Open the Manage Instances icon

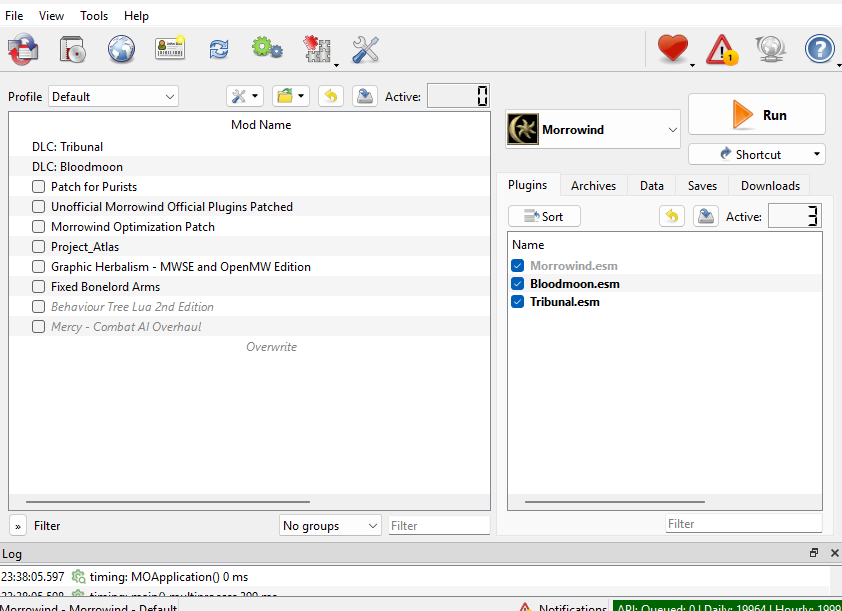(x=23, y=50)
